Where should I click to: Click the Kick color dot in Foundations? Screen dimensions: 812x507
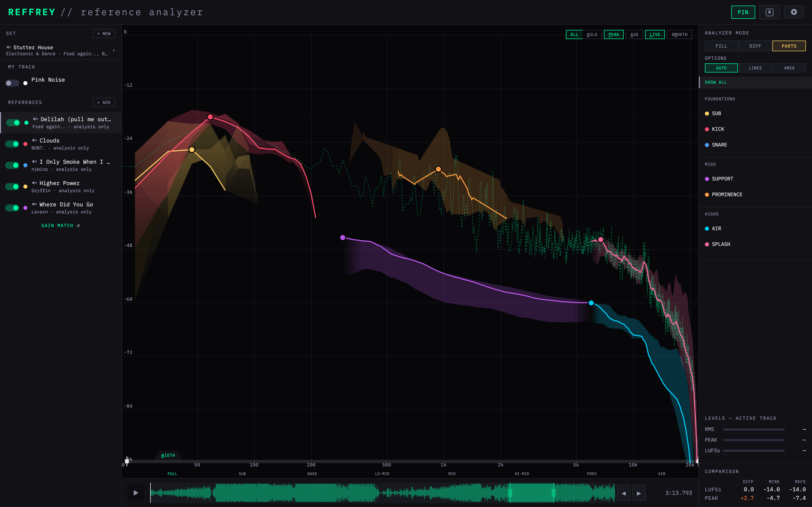coord(707,130)
